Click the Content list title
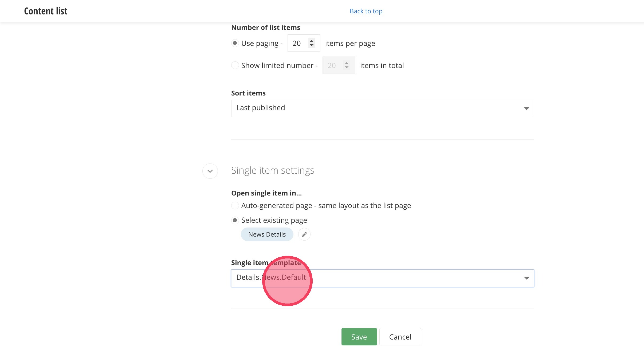This screenshot has height=359, width=644. [x=46, y=11]
